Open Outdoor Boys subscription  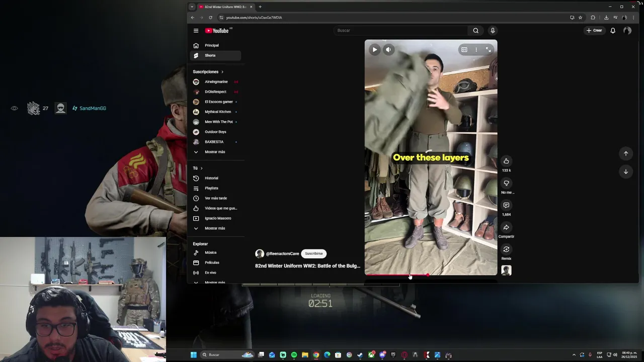point(216,132)
